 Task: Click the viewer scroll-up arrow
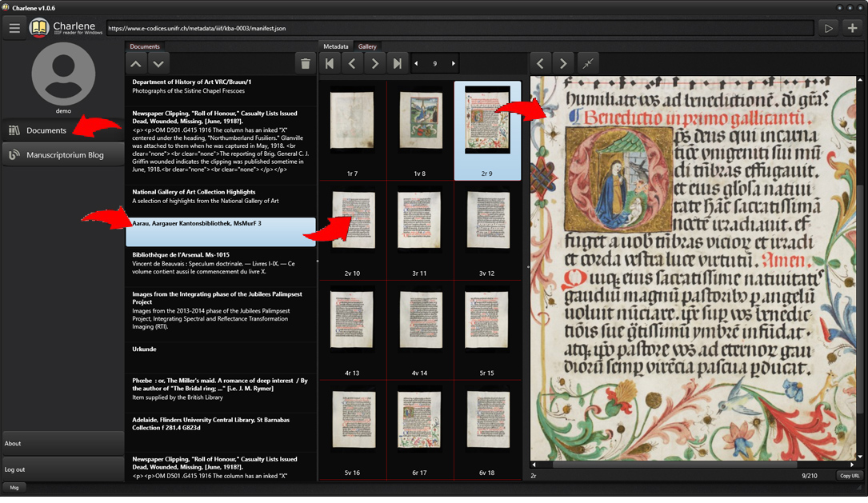click(860, 80)
